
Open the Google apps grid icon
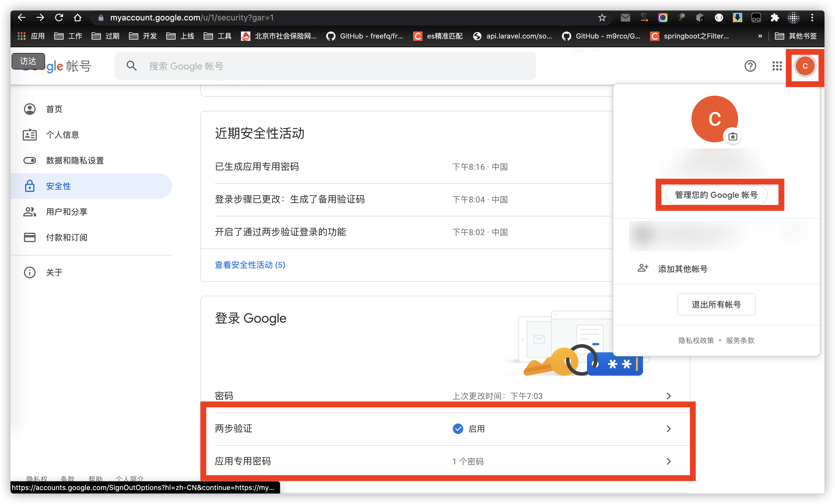coord(777,66)
